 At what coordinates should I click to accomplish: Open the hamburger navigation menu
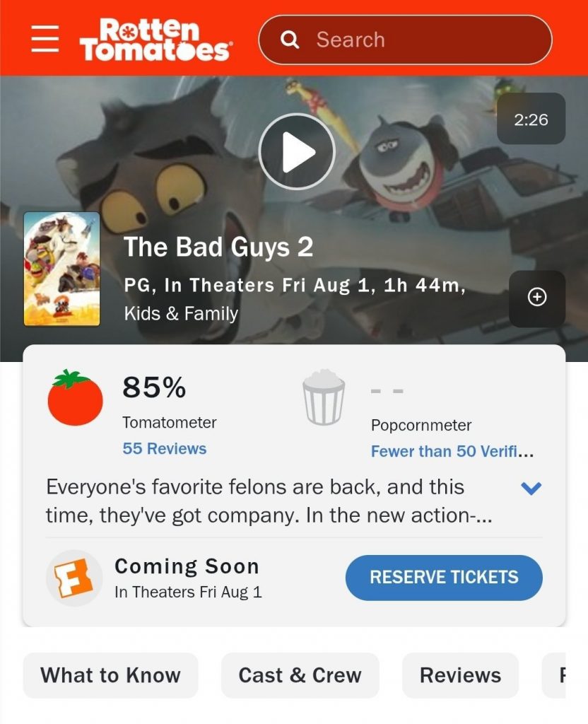[45, 39]
